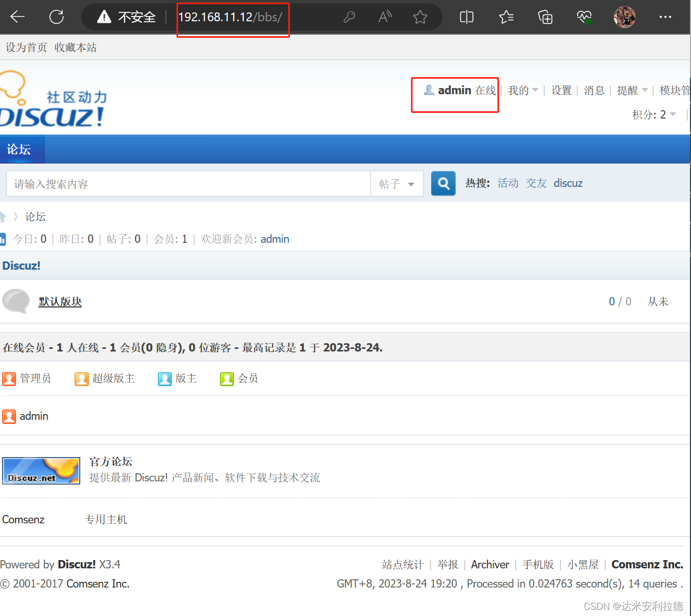Click the default board speech bubble icon
The width and height of the screenshot is (691, 616).
pos(16,301)
